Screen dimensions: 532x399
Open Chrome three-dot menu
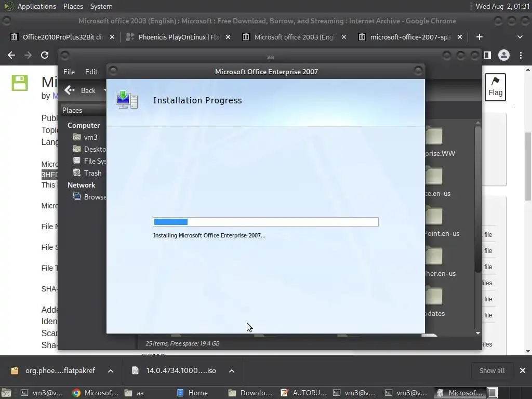pyautogui.click(x=521, y=55)
